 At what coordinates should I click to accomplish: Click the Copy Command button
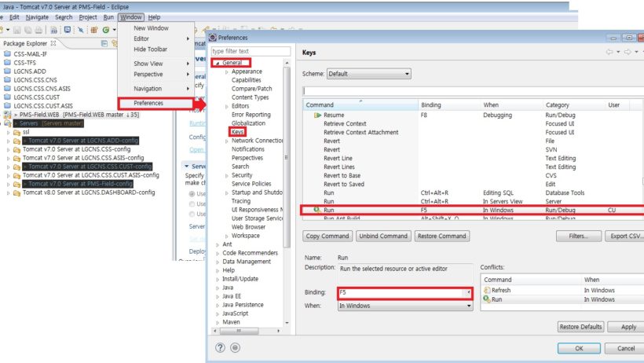(x=327, y=236)
